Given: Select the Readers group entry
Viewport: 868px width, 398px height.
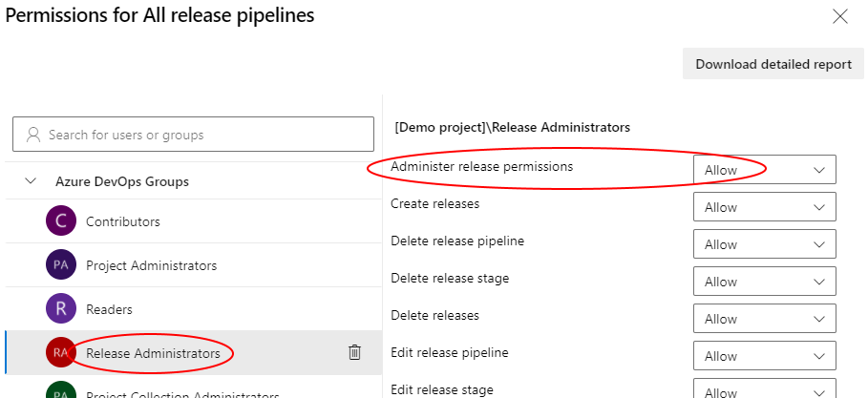Looking at the screenshot, I should point(109,309).
